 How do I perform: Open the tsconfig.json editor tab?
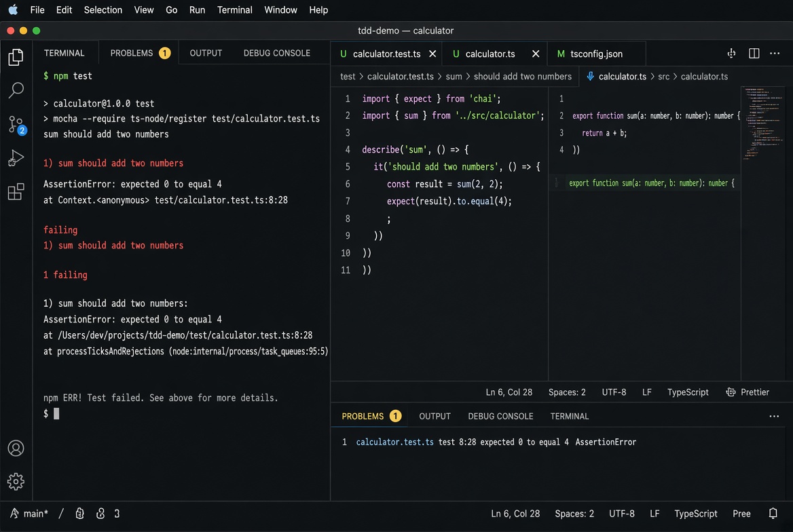[x=596, y=54]
